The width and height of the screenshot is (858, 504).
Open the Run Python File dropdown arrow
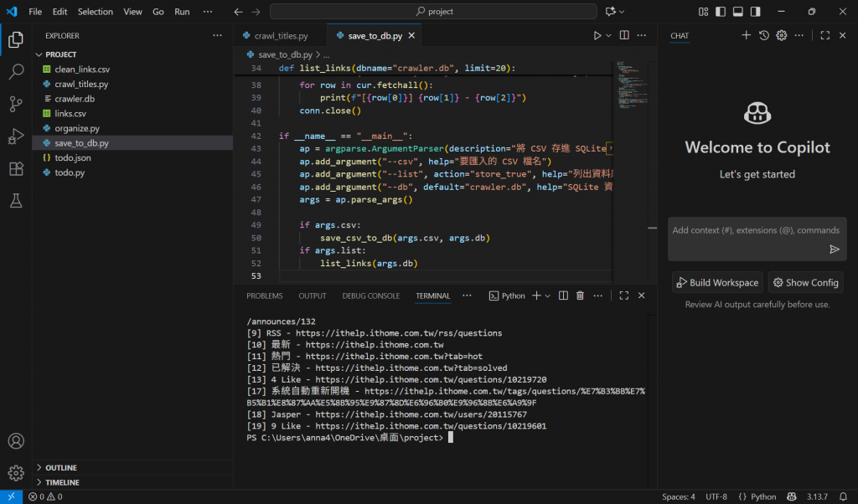(609, 36)
